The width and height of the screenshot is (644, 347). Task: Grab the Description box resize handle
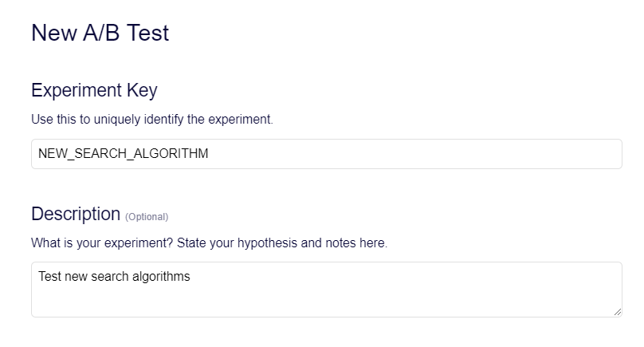pos(618,312)
